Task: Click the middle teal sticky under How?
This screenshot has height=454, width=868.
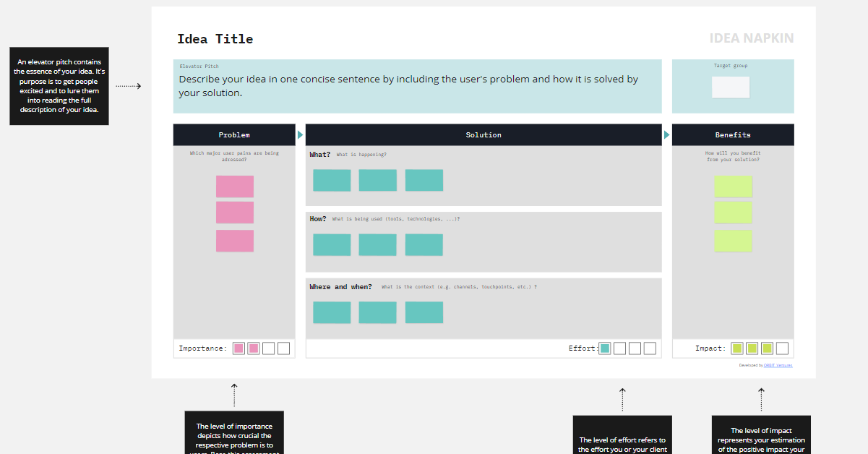Action: click(x=377, y=244)
